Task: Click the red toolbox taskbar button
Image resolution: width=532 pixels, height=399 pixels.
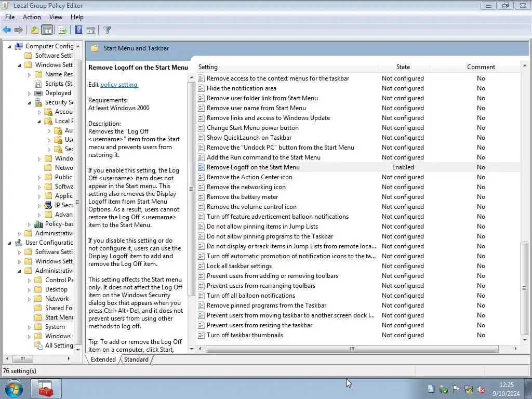Action: pos(46,389)
